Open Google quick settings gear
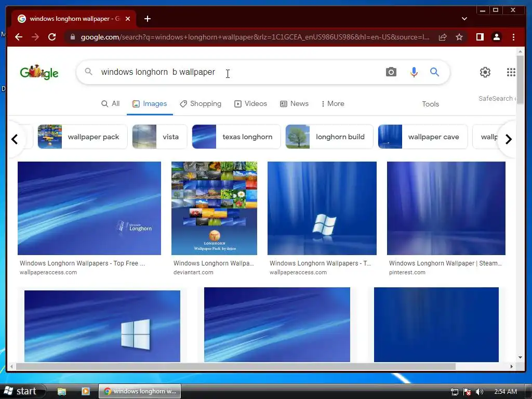 tap(485, 72)
